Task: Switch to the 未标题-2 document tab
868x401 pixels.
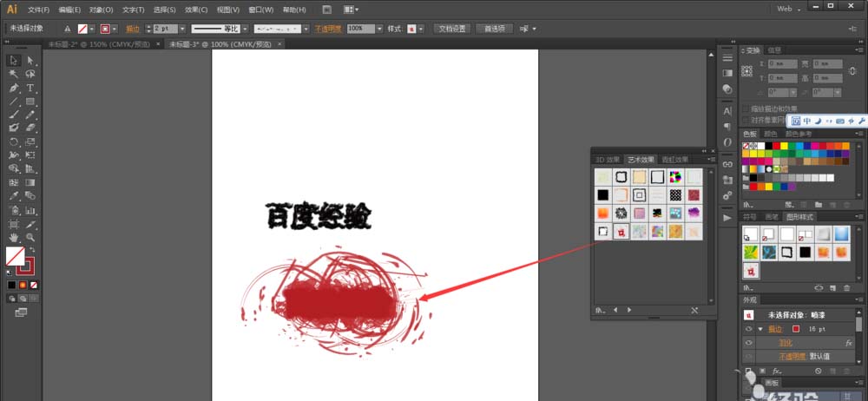Action: [x=99, y=44]
